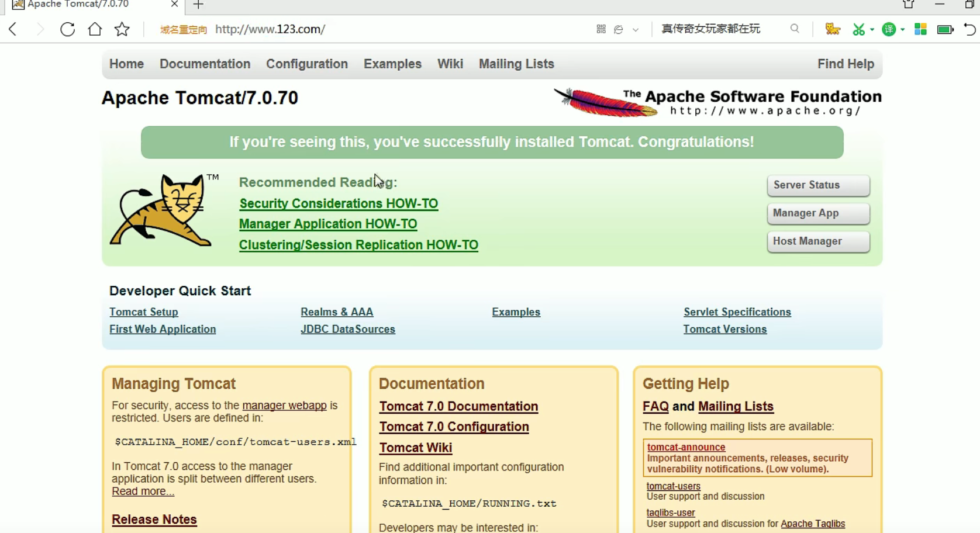Click the Server Status button
Viewport: 980px width, 533px height.
click(x=818, y=185)
